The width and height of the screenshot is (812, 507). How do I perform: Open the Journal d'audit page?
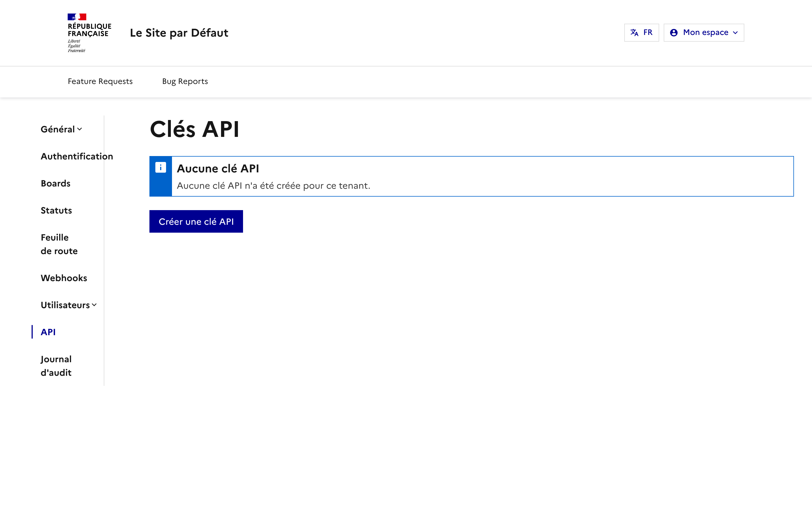click(56, 366)
